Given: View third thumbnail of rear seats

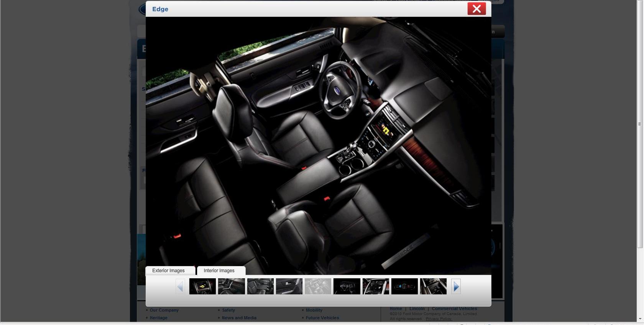Looking at the screenshot, I should [x=260, y=286].
